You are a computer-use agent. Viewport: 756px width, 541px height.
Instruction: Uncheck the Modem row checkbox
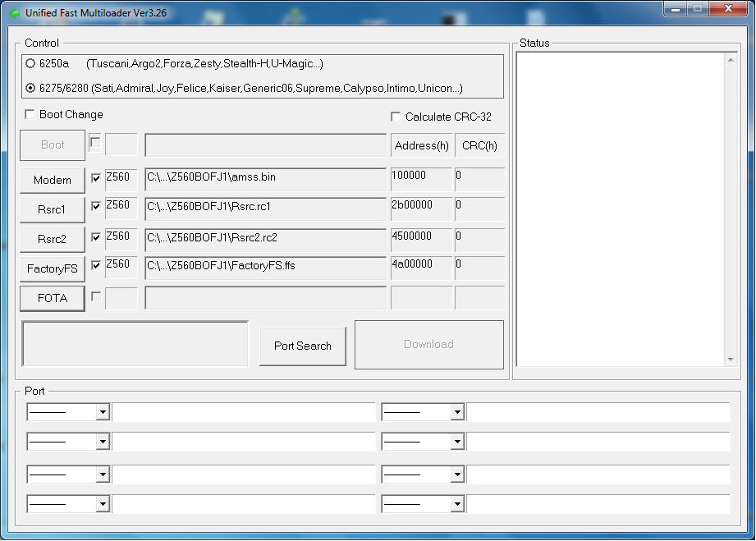click(x=96, y=178)
